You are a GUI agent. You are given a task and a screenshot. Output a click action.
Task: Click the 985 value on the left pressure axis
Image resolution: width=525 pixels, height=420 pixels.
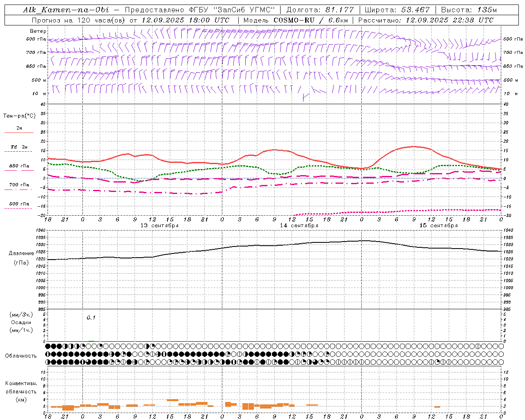point(43,309)
